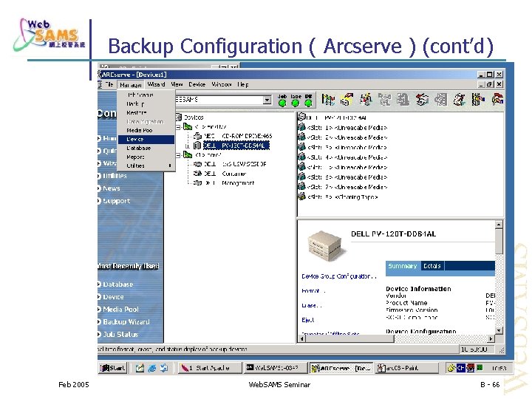The image size is (532, 399).
Task: Click the Windows Start button
Action: pos(112,368)
